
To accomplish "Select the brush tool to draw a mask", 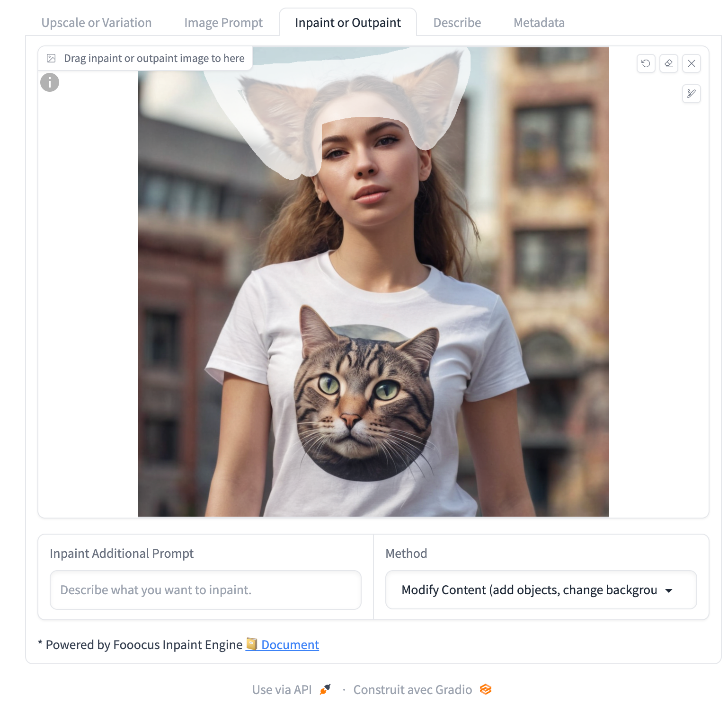I will click(691, 94).
